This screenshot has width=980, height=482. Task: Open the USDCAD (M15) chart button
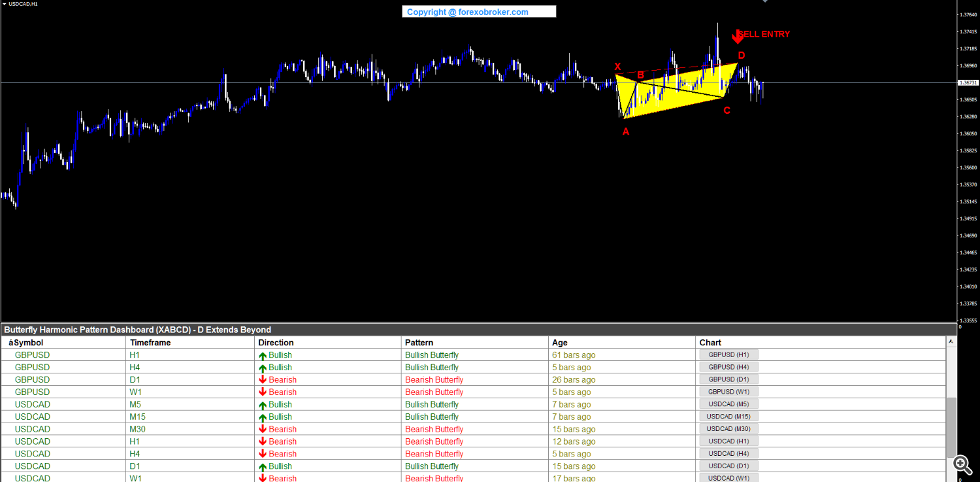(x=728, y=417)
